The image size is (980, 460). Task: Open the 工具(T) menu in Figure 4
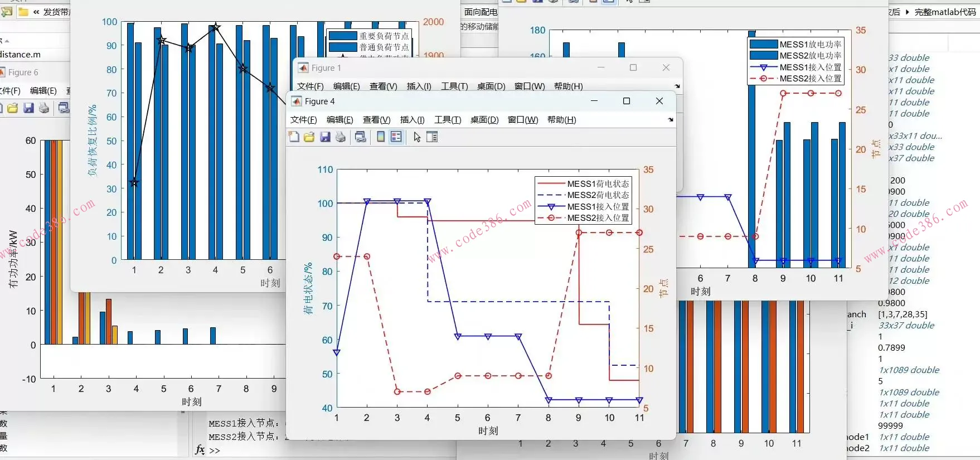[448, 120]
